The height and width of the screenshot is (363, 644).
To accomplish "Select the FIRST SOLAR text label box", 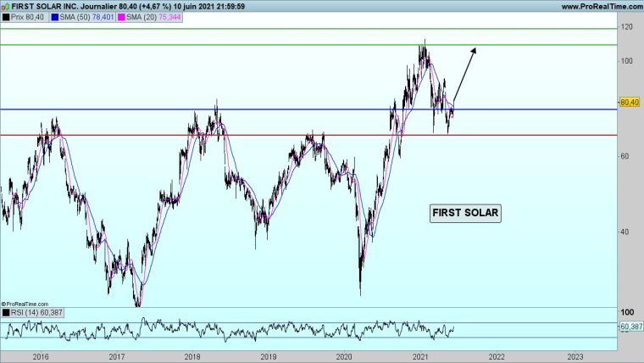I will [465, 213].
